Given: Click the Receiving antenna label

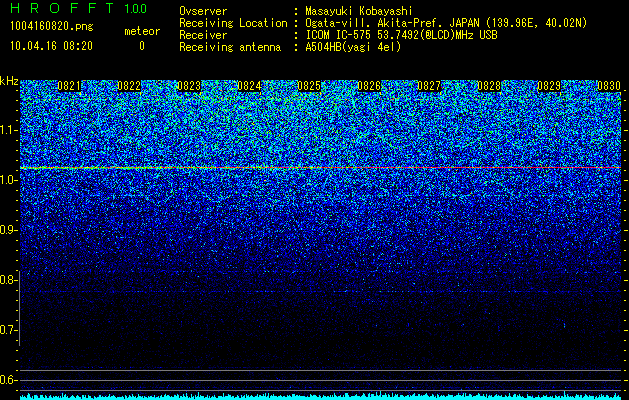Looking at the screenshot, I should click(230, 47).
